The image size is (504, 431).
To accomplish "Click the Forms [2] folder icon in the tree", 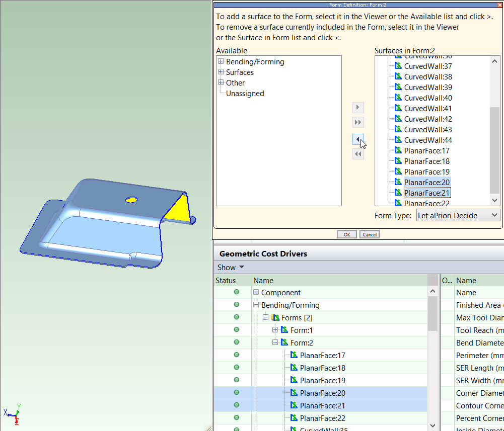I will [275, 318].
